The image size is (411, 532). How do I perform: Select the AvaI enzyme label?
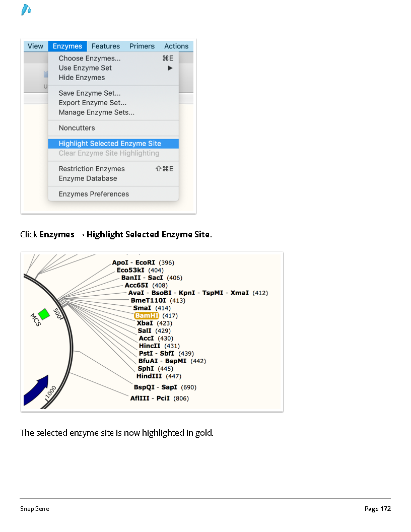point(136,293)
